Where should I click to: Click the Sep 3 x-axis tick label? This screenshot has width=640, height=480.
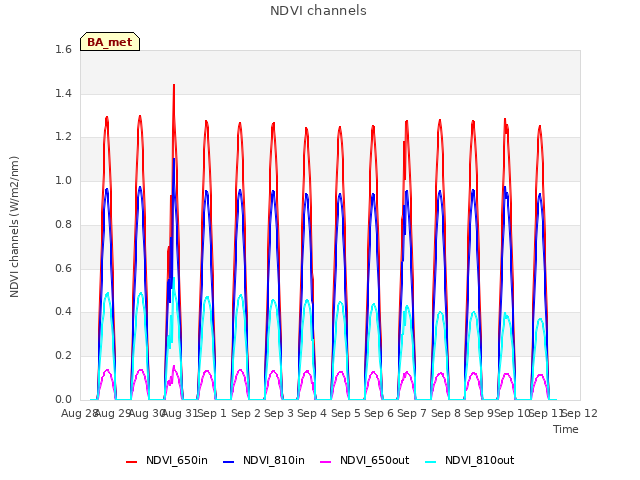click(279, 413)
